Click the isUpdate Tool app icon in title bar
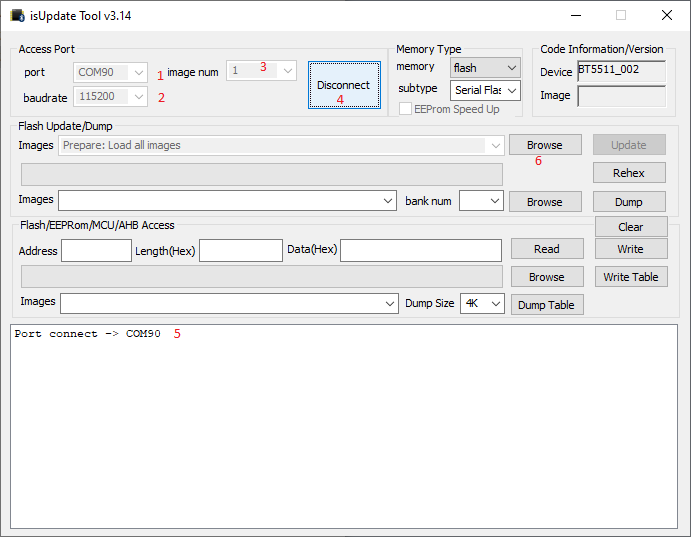Screen dimensions: 691x537 17,15
